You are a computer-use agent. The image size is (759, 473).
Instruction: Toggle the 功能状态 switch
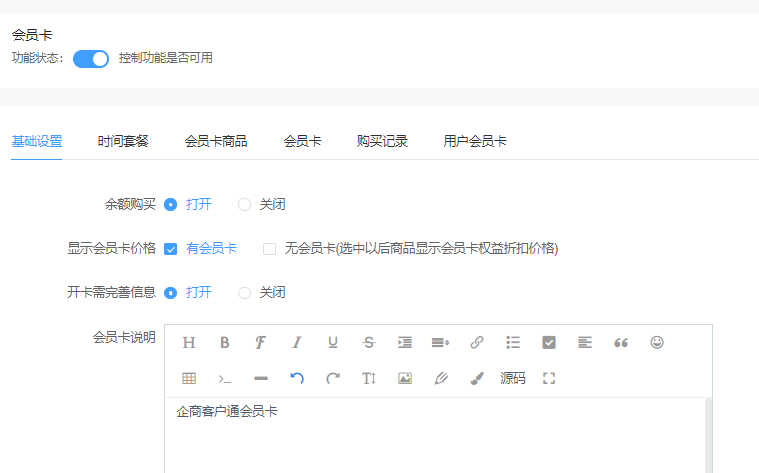[x=91, y=59]
